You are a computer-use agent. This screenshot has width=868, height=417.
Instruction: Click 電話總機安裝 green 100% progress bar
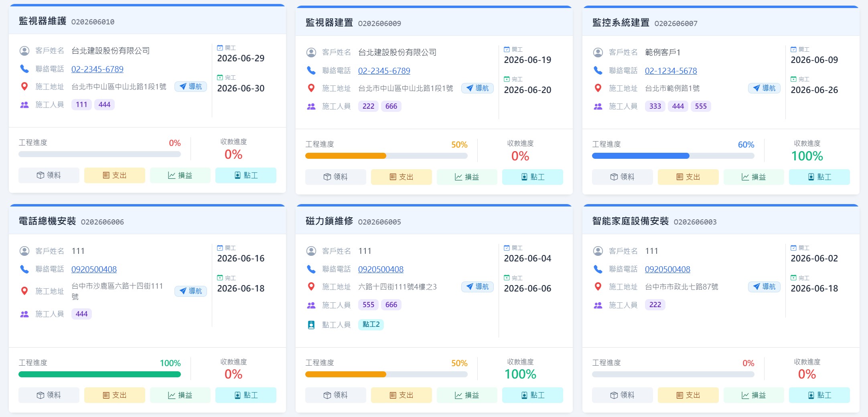pyautogui.click(x=99, y=374)
